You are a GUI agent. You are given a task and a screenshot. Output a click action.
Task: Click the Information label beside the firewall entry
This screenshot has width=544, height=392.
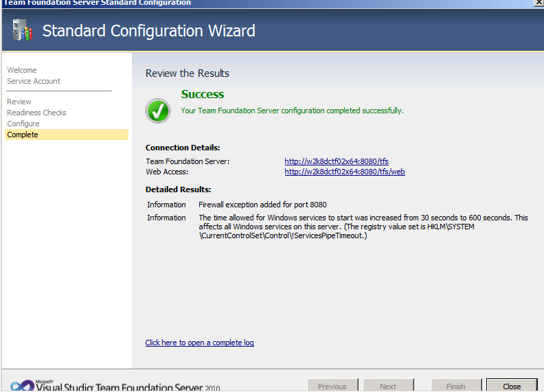(166, 205)
